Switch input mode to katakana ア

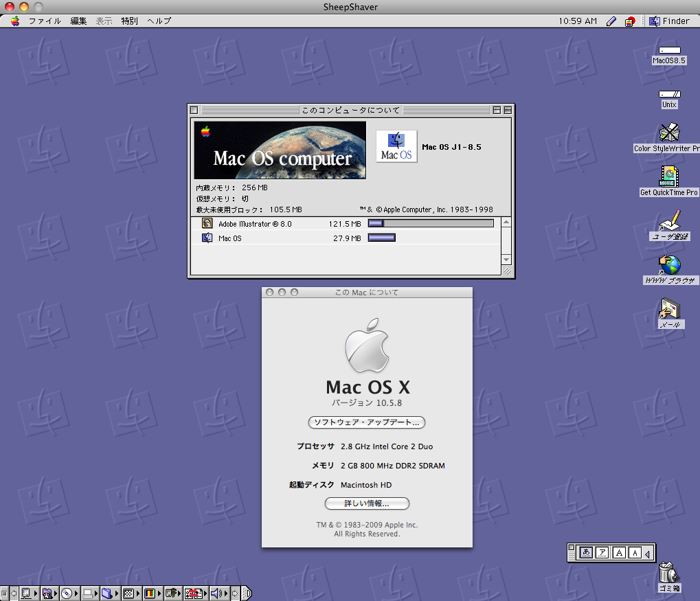pyautogui.click(x=602, y=553)
